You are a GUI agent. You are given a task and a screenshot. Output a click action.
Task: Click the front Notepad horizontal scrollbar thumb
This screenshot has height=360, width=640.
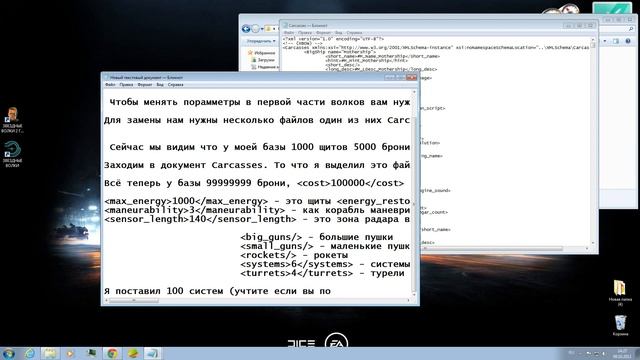(134, 301)
